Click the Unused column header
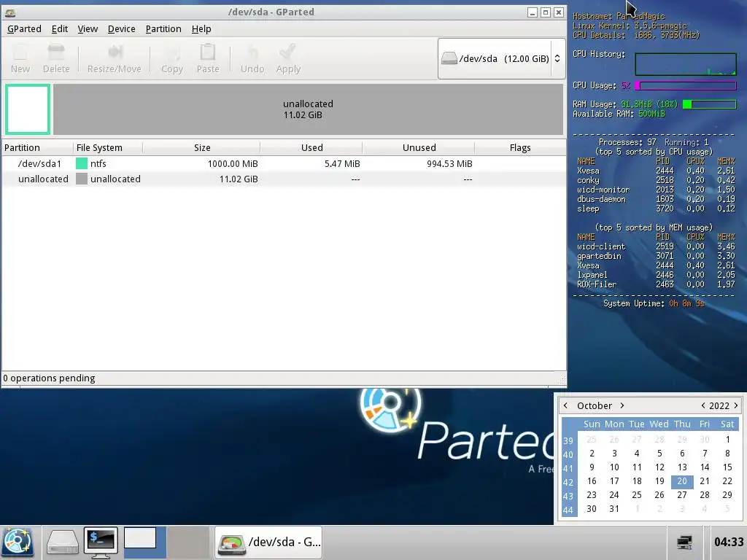 click(x=419, y=147)
